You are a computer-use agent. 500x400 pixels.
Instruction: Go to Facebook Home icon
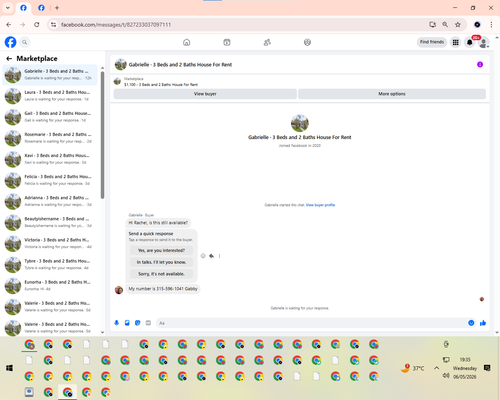click(187, 42)
